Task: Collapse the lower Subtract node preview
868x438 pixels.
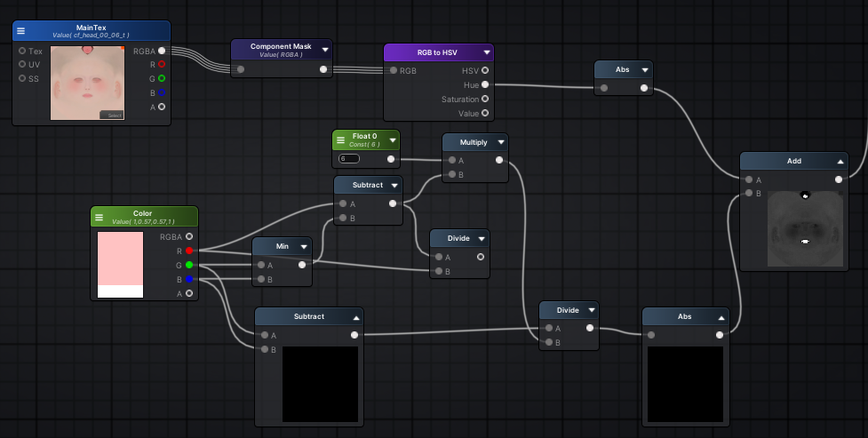Action: coord(356,317)
